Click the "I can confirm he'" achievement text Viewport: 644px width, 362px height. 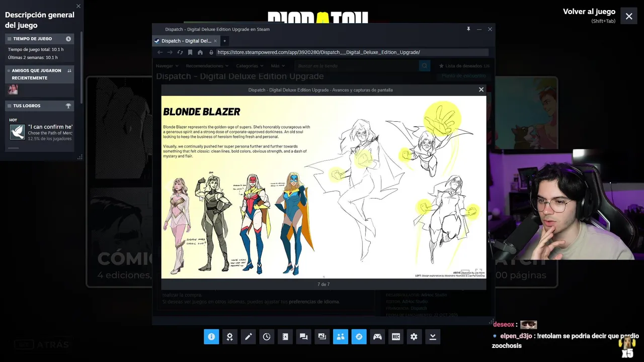click(x=50, y=127)
